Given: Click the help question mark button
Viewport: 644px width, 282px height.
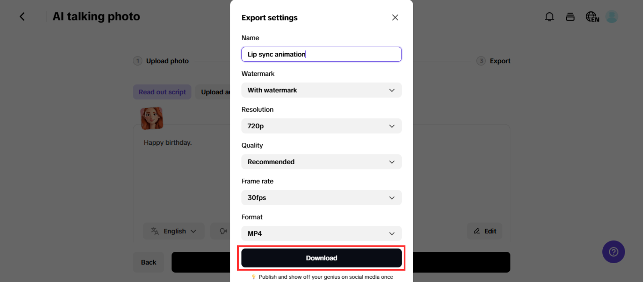Looking at the screenshot, I should click(613, 252).
